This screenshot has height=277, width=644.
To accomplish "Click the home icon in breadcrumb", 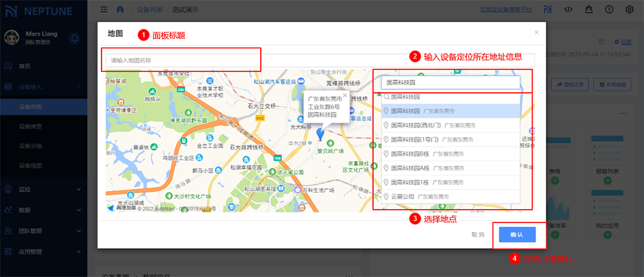I will [120, 9].
